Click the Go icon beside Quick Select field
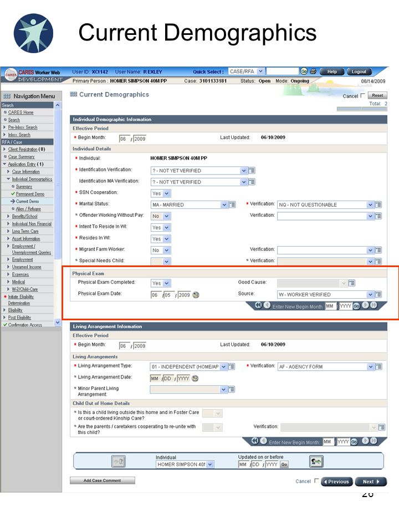The width and height of the screenshot is (399, 532). point(304,71)
